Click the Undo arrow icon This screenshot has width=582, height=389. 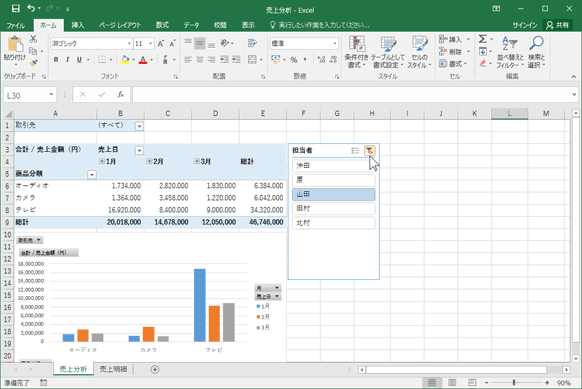click(x=32, y=9)
